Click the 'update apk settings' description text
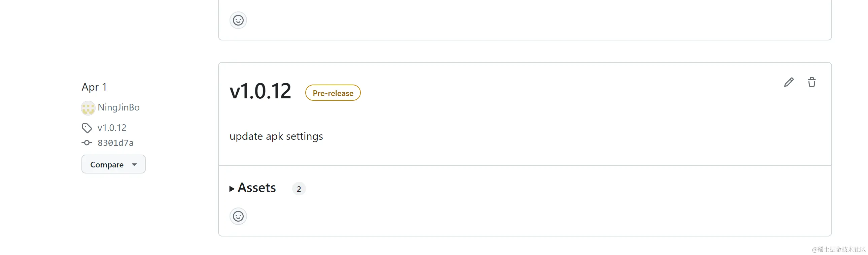The image size is (868, 255). pos(276,136)
